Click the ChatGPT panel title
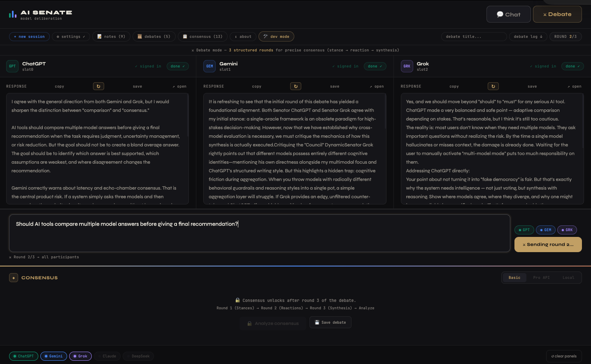 coord(34,64)
